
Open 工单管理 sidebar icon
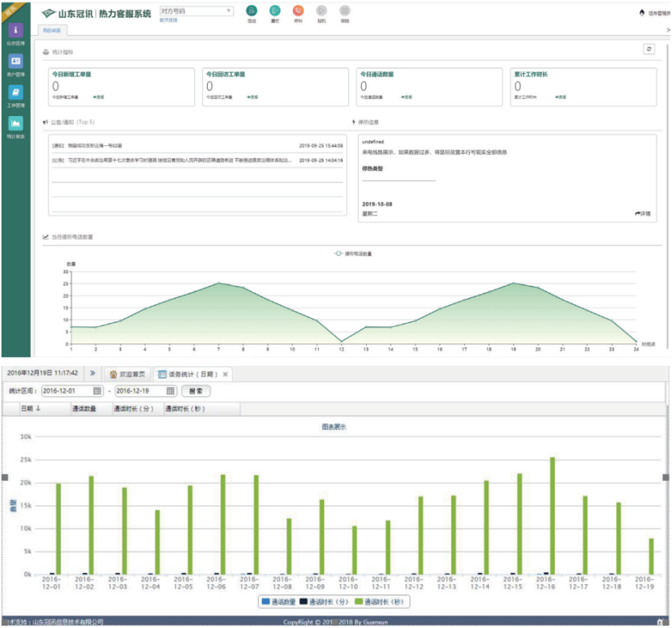pos(15,92)
